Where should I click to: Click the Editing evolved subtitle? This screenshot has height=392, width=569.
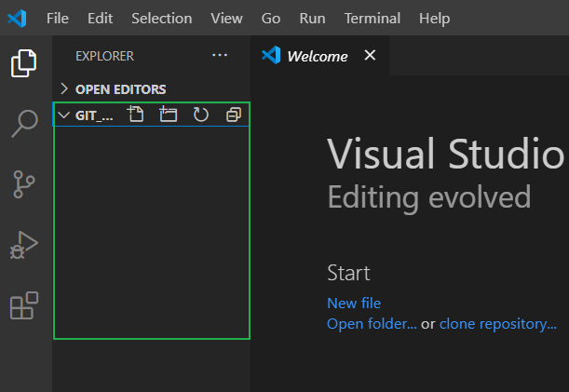(429, 197)
